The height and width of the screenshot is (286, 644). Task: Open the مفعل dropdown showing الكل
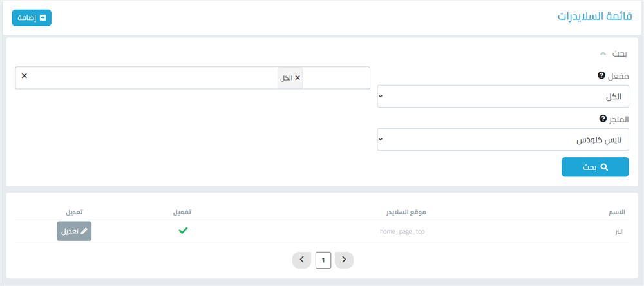click(x=502, y=97)
